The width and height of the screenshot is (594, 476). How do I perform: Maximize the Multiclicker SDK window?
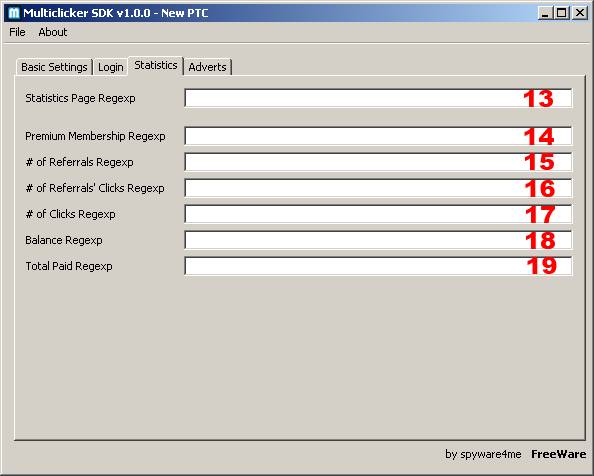coord(561,13)
